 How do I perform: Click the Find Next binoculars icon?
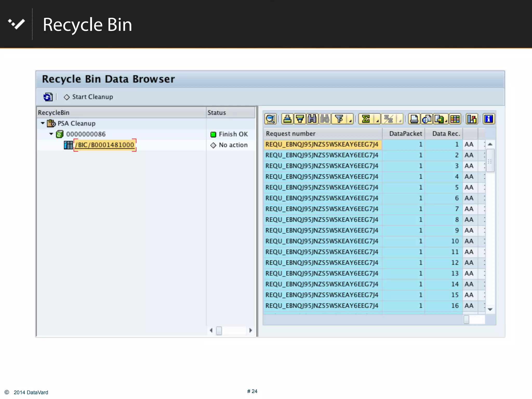[x=325, y=119]
